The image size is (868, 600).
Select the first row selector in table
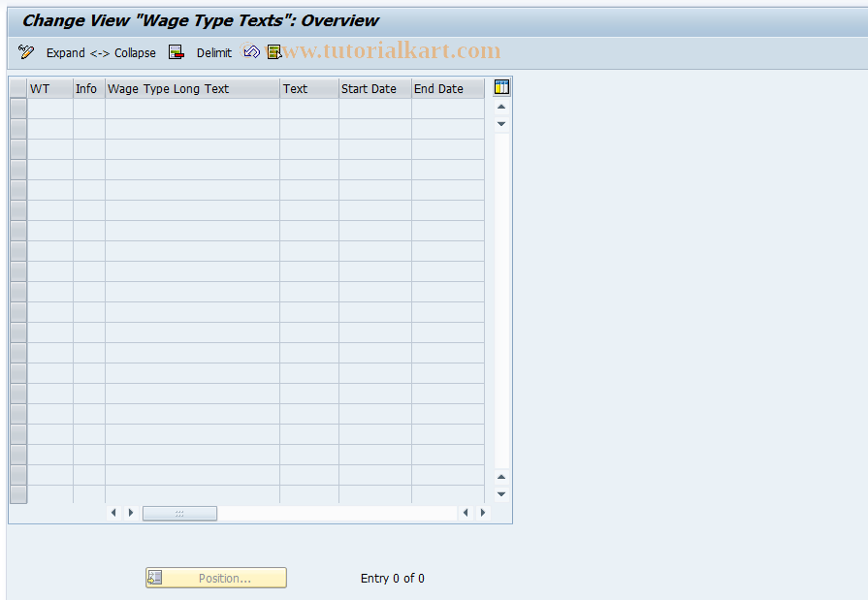point(18,109)
